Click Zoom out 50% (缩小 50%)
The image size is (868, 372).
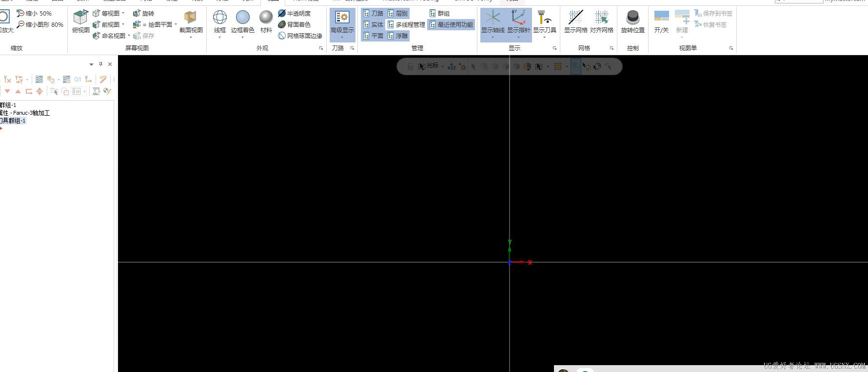point(34,13)
